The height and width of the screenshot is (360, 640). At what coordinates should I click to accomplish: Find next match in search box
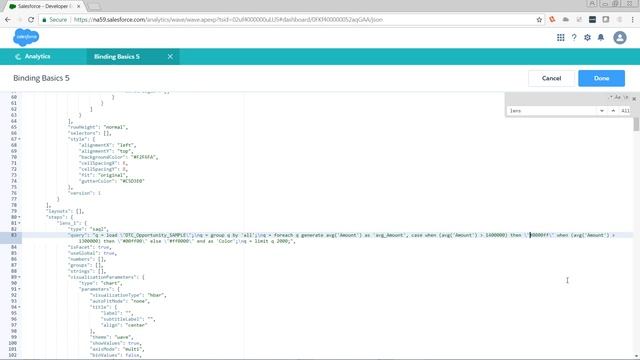[602, 111]
